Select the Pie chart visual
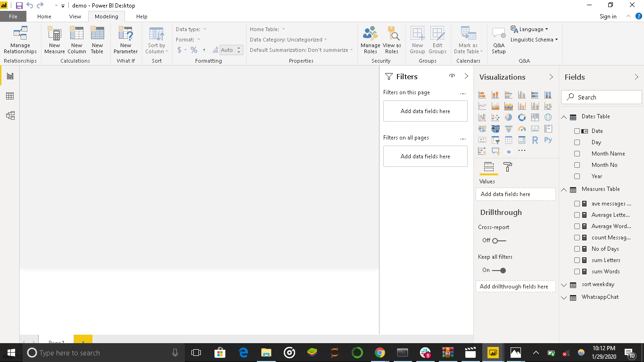The height and width of the screenshot is (362, 644). coord(508,117)
